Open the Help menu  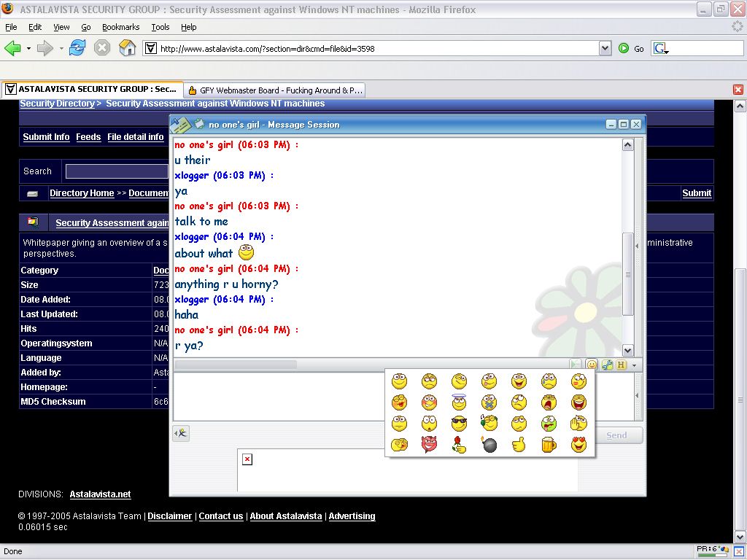pyautogui.click(x=189, y=27)
